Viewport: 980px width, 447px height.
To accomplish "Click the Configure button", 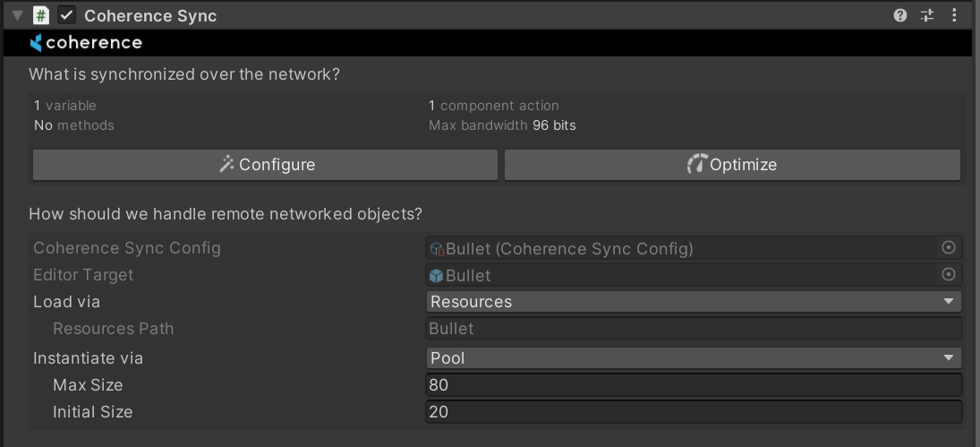I will [265, 165].
